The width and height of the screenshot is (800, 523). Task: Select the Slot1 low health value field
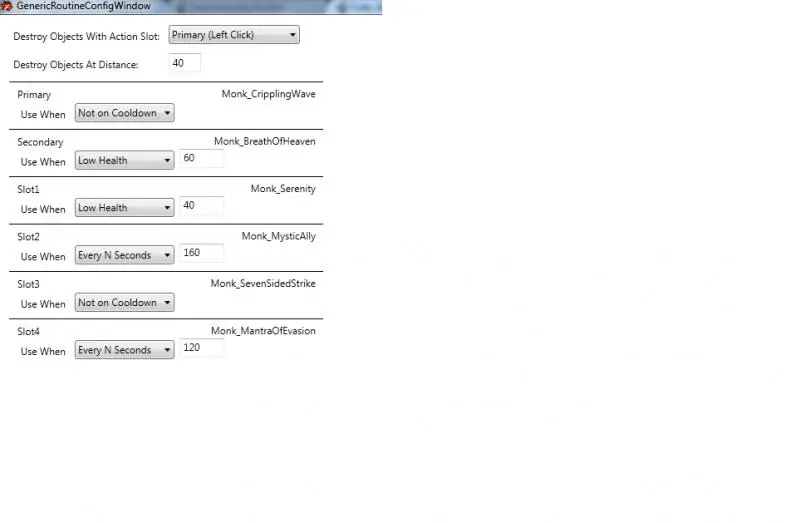pyautogui.click(x=201, y=206)
